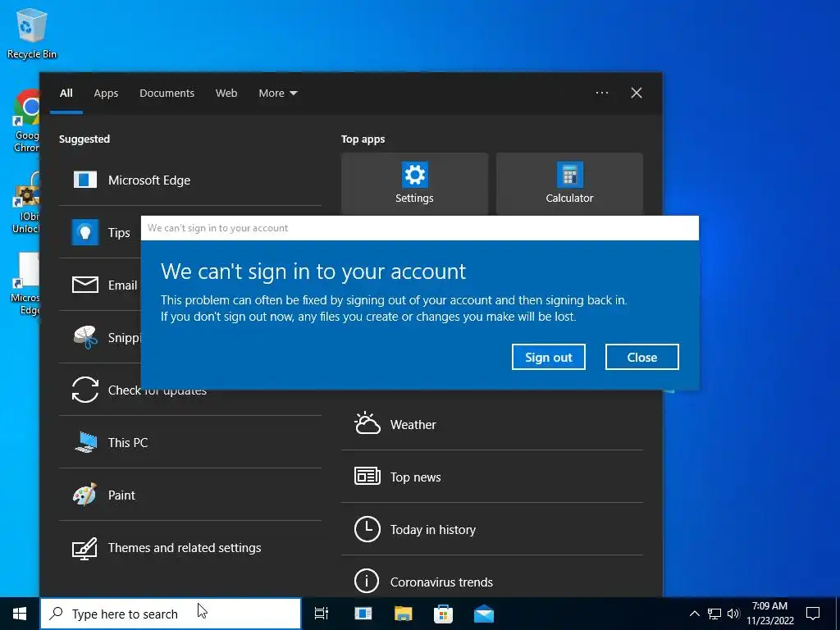Click the network status tray icon
Screen dimensions: 840x630
coord(714,614)
